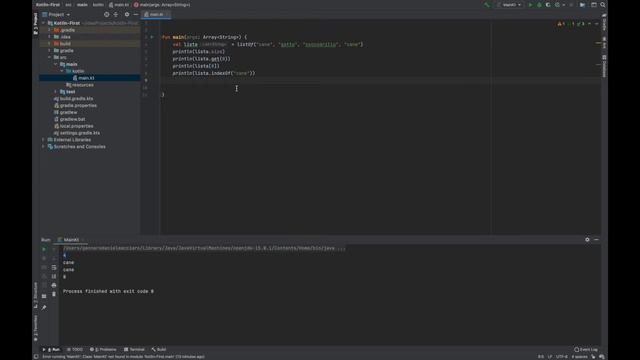Click the warning indicator in editor corner
Screen dimensions: 640x360
point(561,24)
